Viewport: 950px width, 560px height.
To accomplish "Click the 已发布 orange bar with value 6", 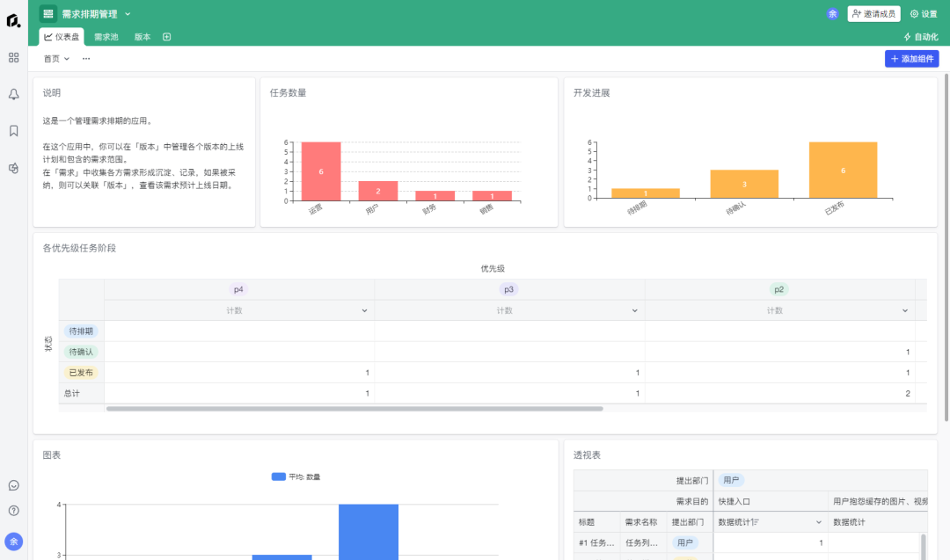I will coord(843,171).
